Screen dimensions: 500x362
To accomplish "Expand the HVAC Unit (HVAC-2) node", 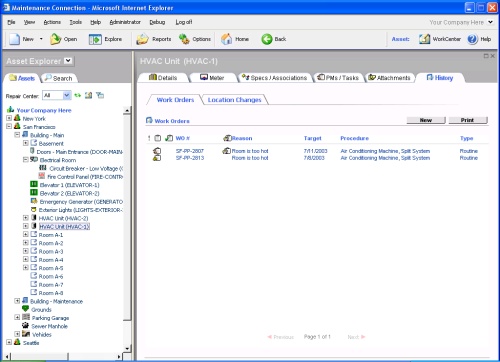I will [x=25, y=218].
